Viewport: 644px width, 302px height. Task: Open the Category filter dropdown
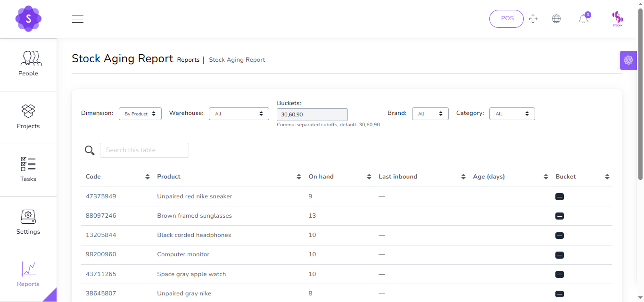click(x=512, y=114)
